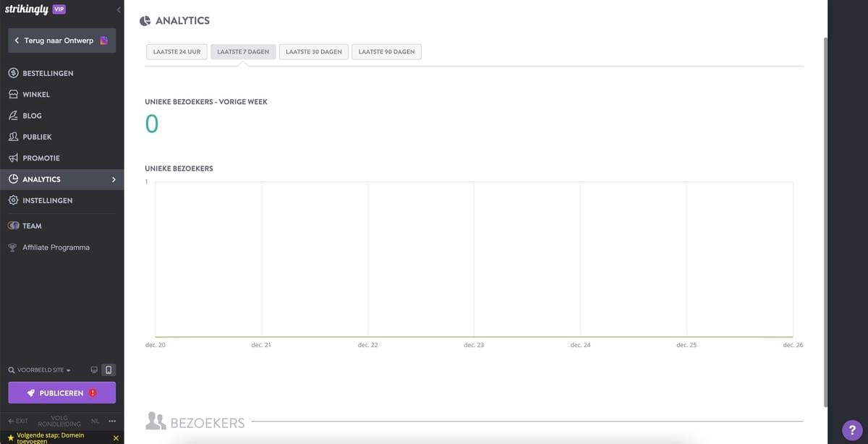Open the three-dots more menu
868x444 pixels.
point(112,421)
